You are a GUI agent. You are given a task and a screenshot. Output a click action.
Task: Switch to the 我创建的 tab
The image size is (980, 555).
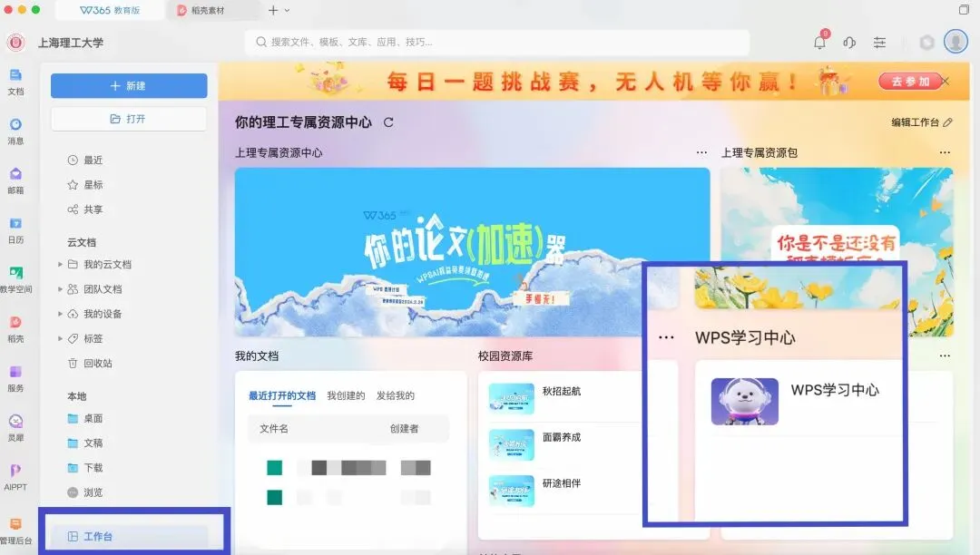click(346, 395)
